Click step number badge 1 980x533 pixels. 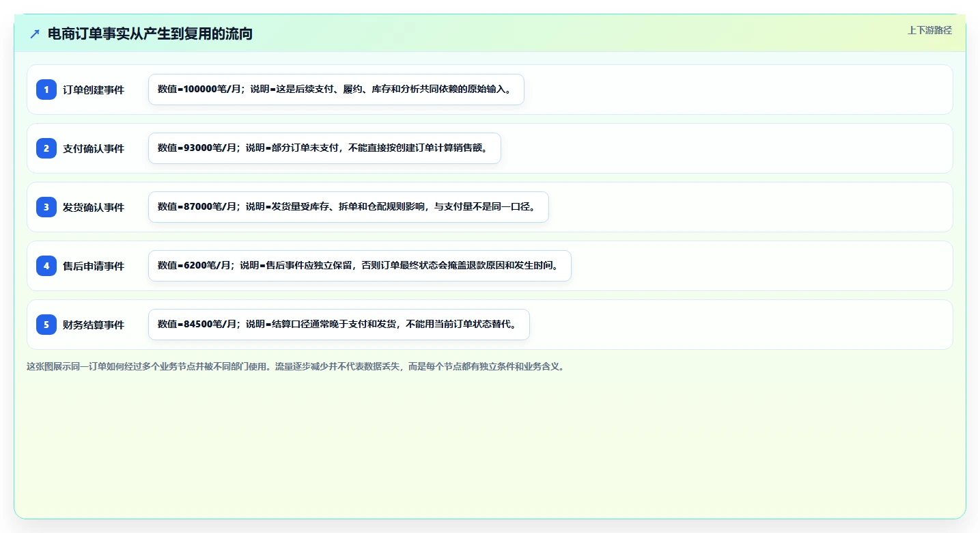[x=46, y=90]
